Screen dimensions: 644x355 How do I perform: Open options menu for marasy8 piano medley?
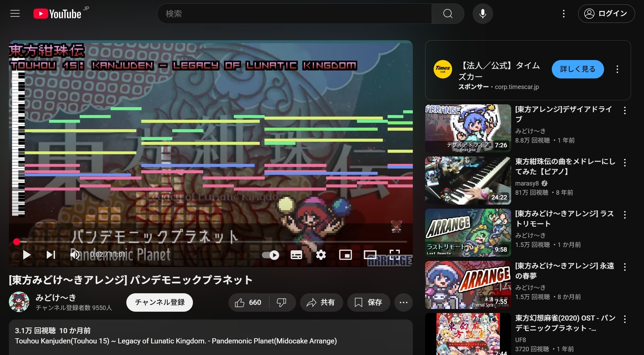[x=625, y=163]
